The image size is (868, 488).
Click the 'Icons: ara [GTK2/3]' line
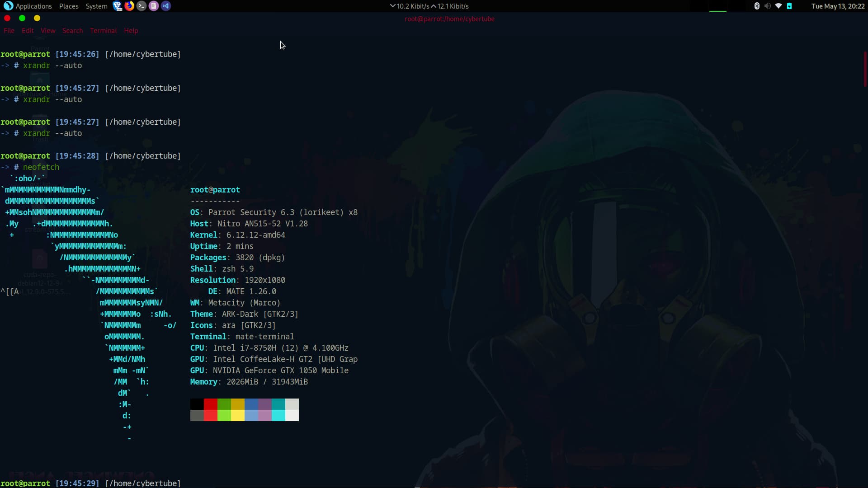coord(233,325)
